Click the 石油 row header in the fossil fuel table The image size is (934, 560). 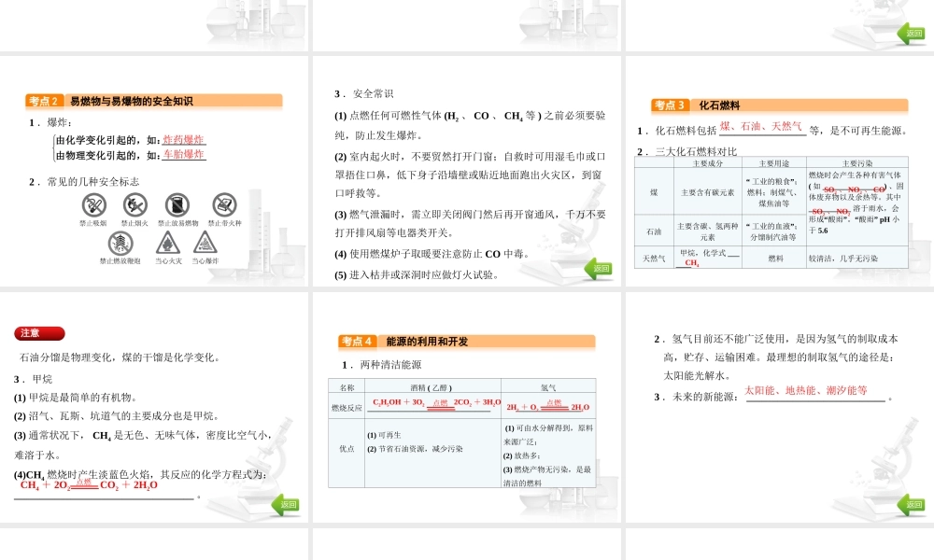click(654, 231)
